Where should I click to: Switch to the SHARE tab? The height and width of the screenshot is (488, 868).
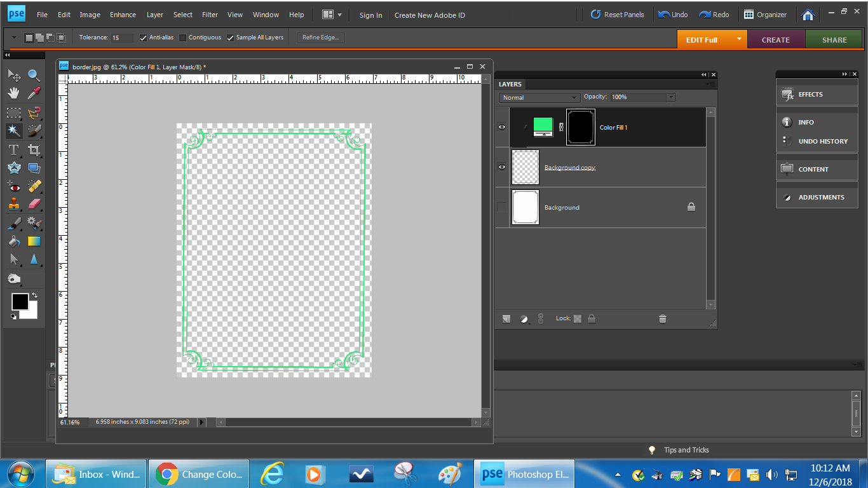pyautogui.click(x=834, y=39)
